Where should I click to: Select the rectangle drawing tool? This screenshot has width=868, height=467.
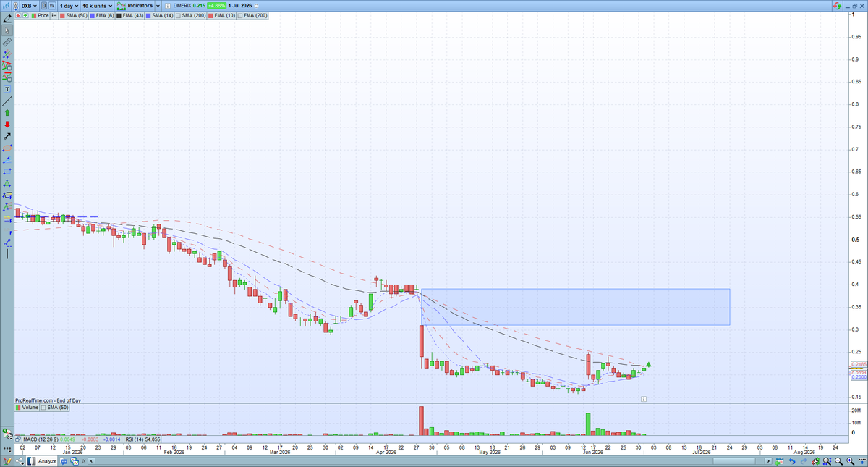click(7, 171)
